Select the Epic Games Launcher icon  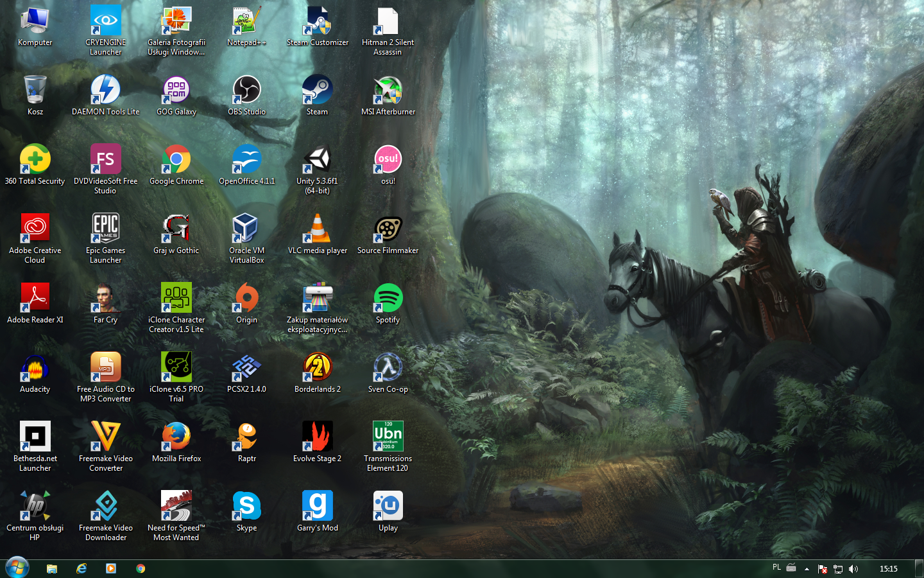(105, 238)
